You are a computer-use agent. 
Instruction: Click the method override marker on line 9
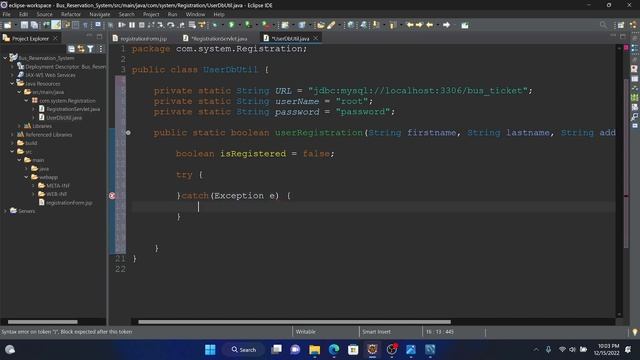click(x=128, y=133)
